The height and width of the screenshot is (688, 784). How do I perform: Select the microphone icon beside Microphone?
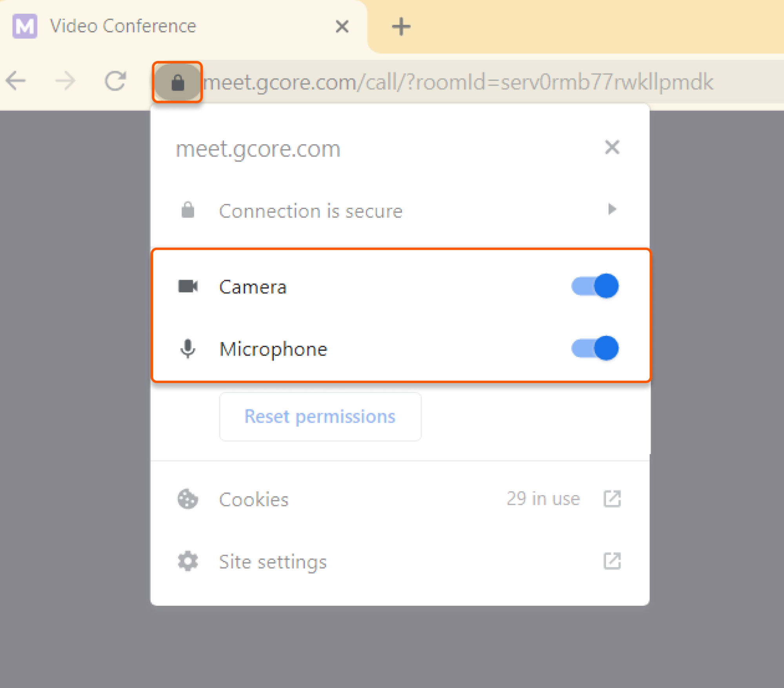tap(188, 349)
